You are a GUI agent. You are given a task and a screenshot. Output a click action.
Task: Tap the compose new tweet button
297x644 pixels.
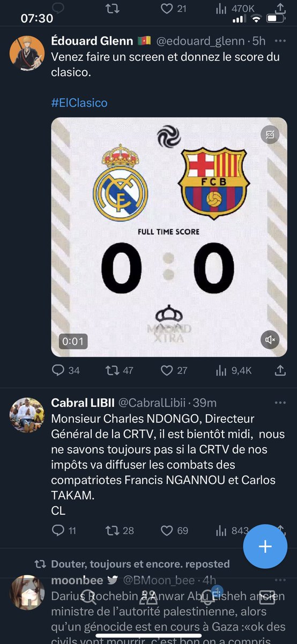click(265, 547)
